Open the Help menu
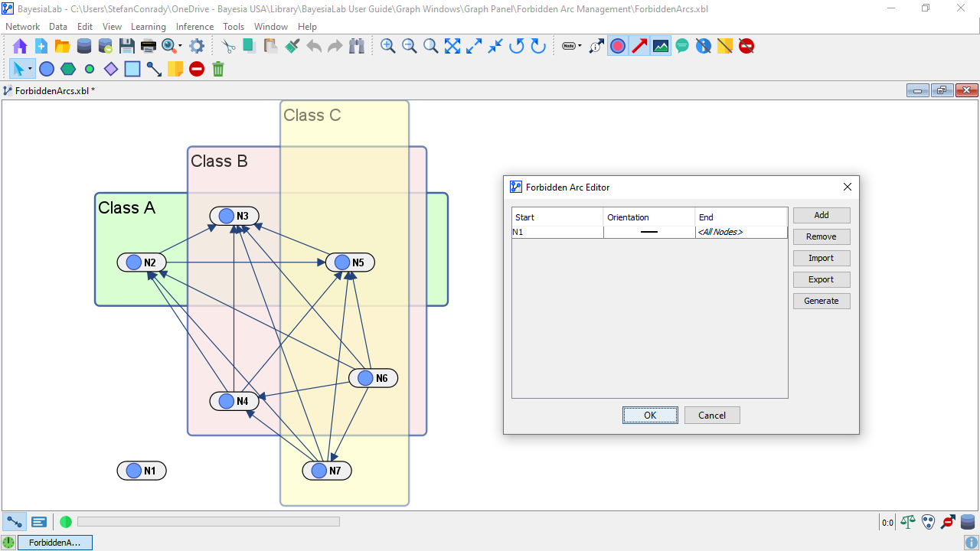The image size is (980, 551). click(x=307, y=27)
